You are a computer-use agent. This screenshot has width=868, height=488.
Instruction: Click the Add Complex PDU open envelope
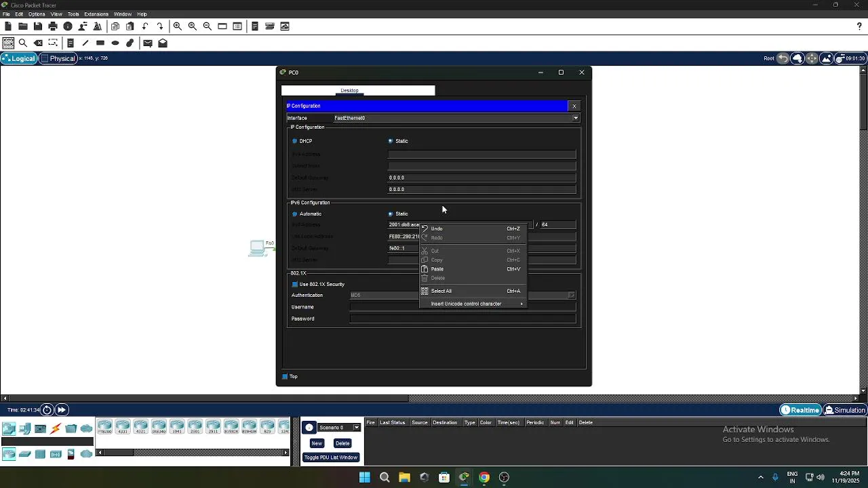click(x=163, y=43)
